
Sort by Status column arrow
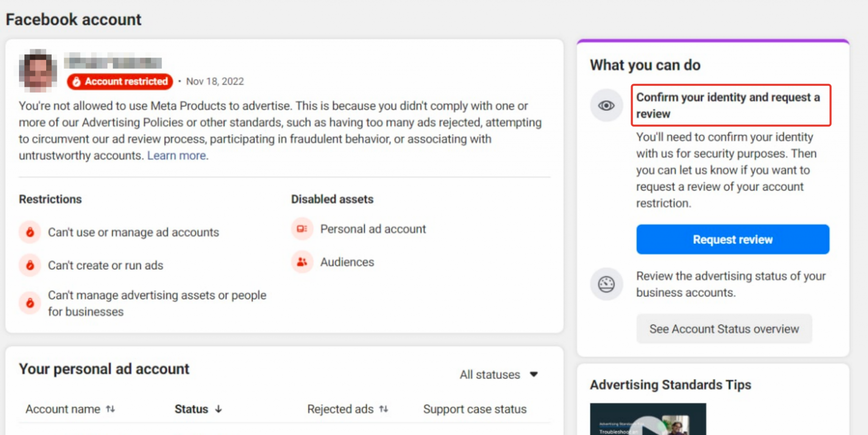218,409
